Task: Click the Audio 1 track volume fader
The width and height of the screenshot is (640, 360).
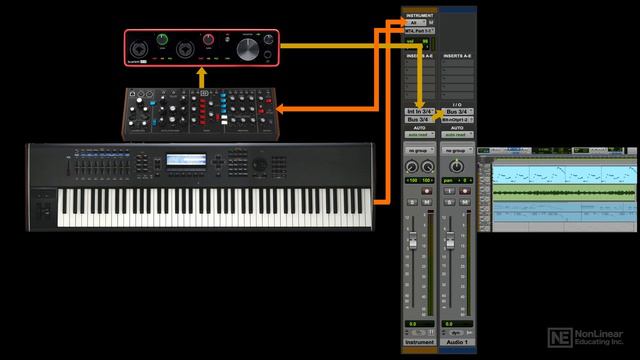Action: pyautogui.click(x=450, y=240)
